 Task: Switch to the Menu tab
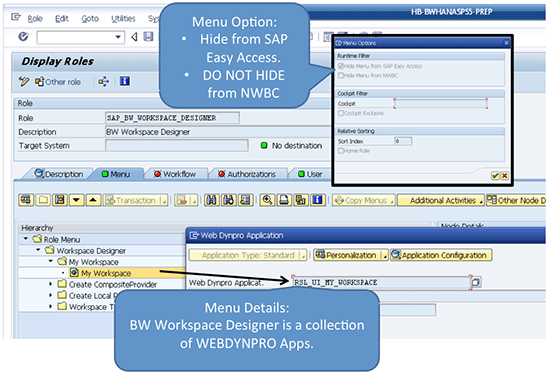(116, 174)
